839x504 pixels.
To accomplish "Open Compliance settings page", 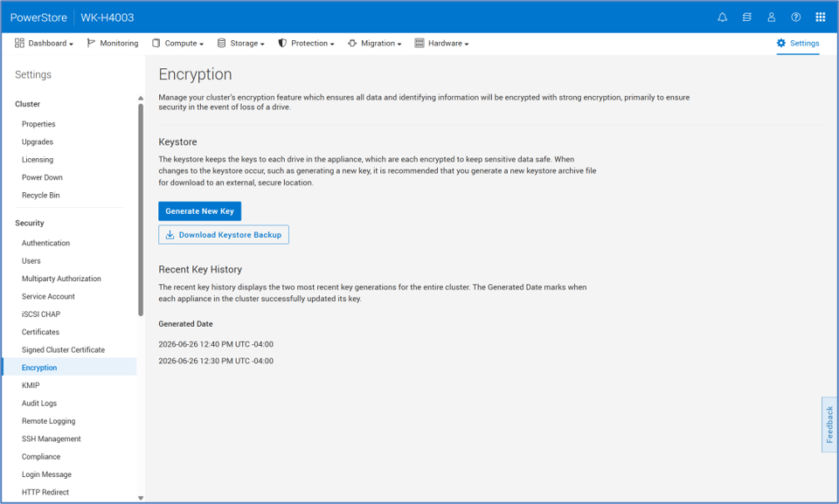I will [x=41, y=456].
